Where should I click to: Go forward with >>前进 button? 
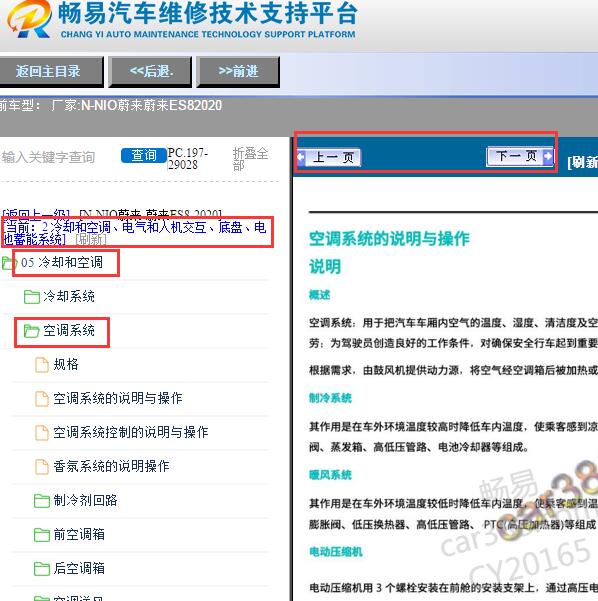tap(238, 72)
